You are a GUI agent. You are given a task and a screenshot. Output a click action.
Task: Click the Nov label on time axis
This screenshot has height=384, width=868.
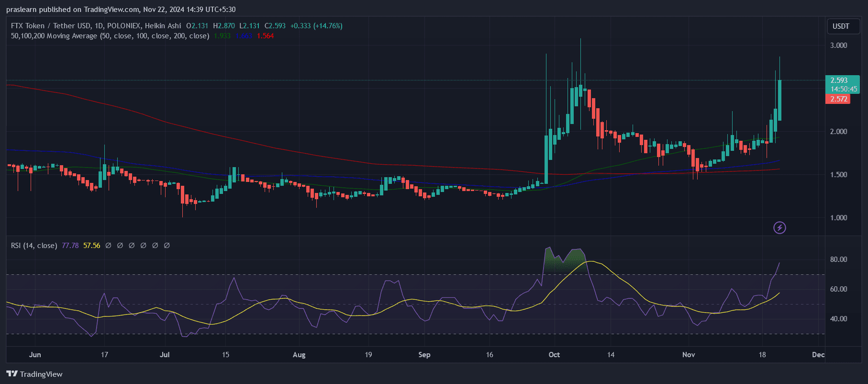[x=689, y=355]
